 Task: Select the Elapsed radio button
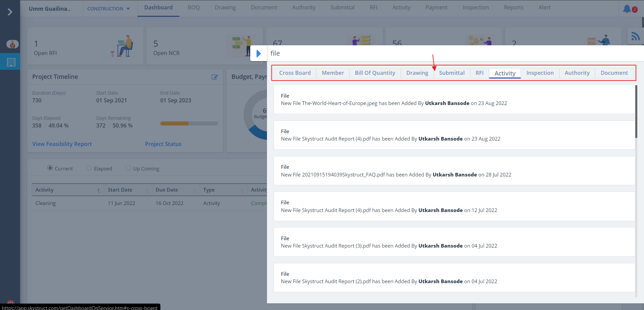[89, 168]
